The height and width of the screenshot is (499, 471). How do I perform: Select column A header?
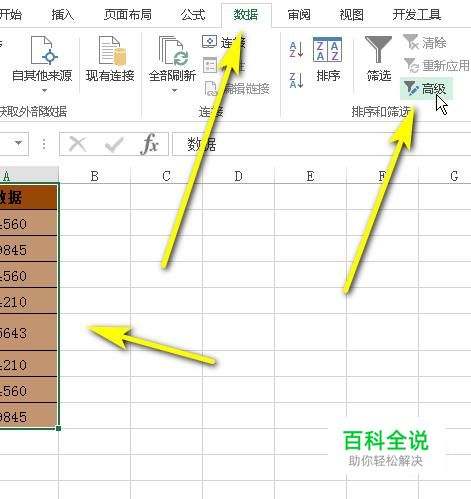pyautogui.click(x=29, y=176)
